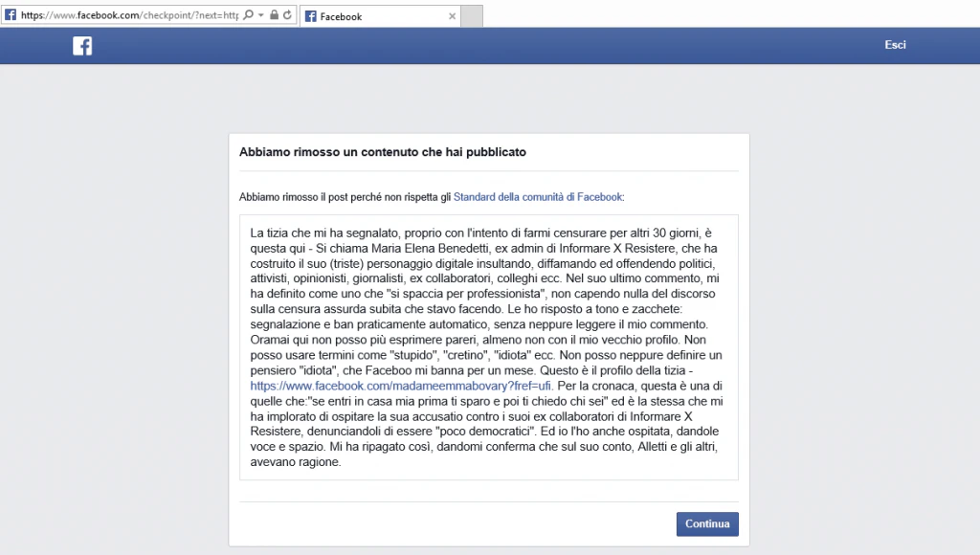This screenshot has width=980, height=555.
Task: Click the URL text in the address bar
Action: pyautogui.click(x=129, y=15)
